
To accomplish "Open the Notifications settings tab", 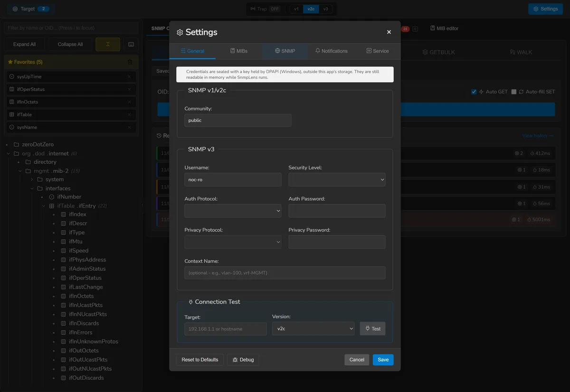I will pyautogui.click(x=331, y=51).
